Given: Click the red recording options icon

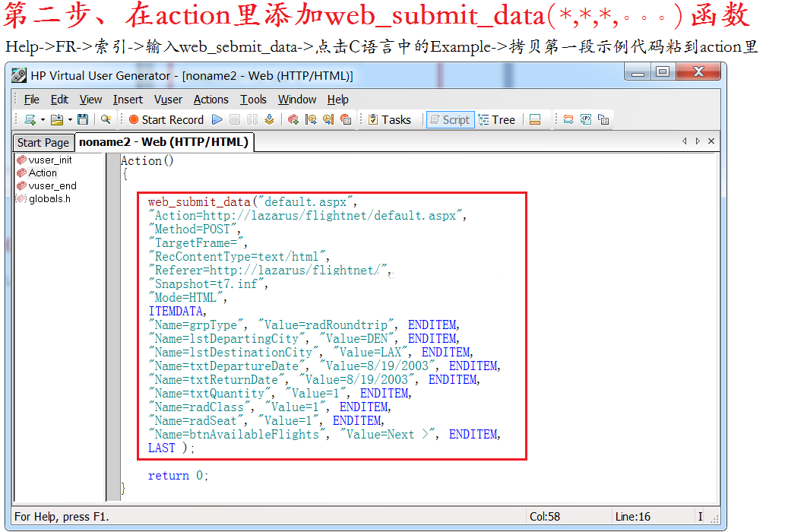Looking at the screenshot, I should point(346,119).
